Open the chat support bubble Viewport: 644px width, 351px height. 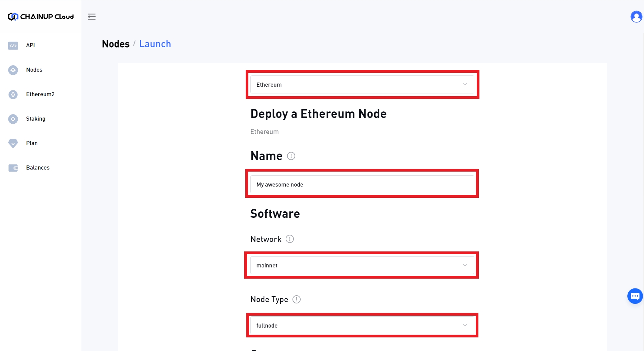635,296
